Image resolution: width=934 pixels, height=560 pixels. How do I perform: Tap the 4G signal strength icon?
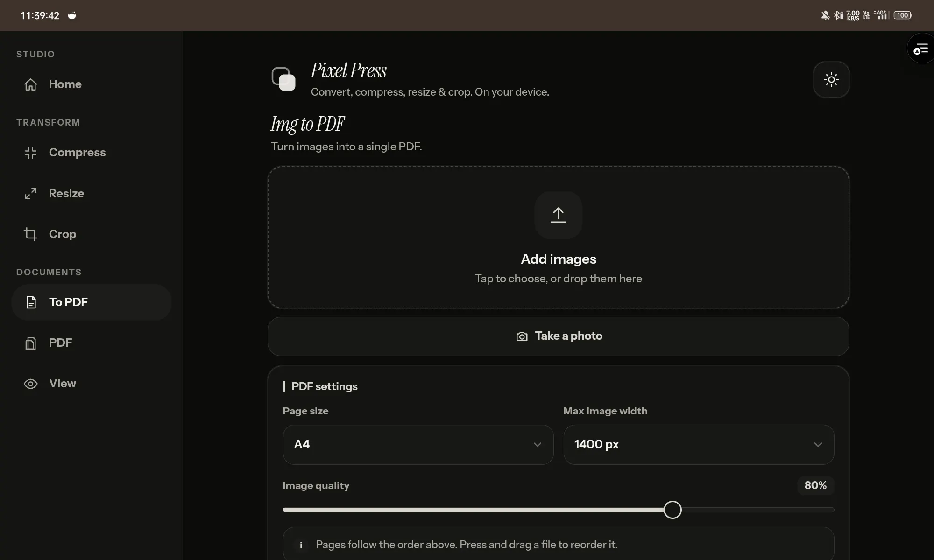[x=880, y=15]
